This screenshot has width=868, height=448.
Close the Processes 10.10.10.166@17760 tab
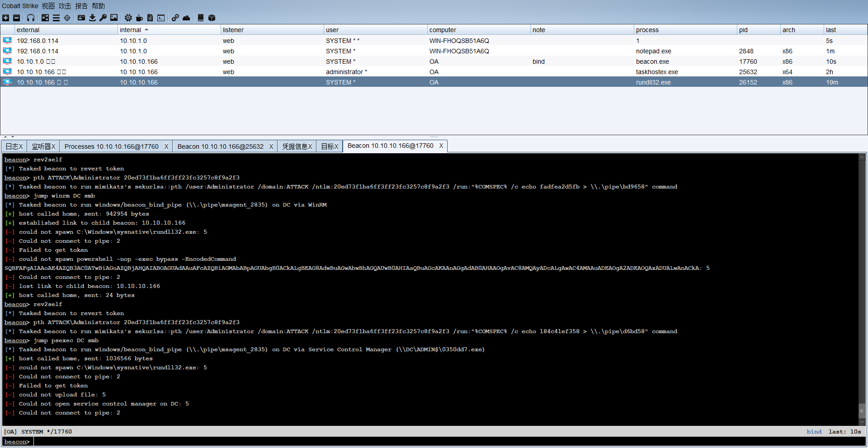click(166, 146)
